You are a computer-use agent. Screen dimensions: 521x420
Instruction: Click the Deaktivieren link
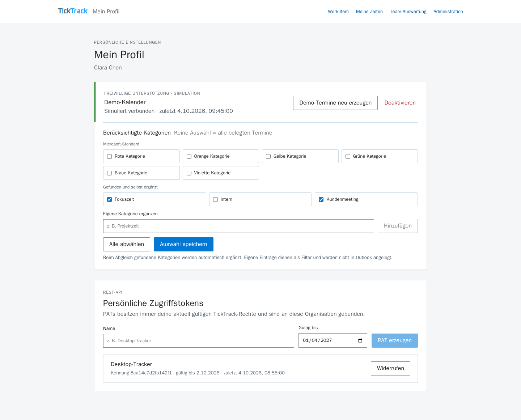point(400,103)
